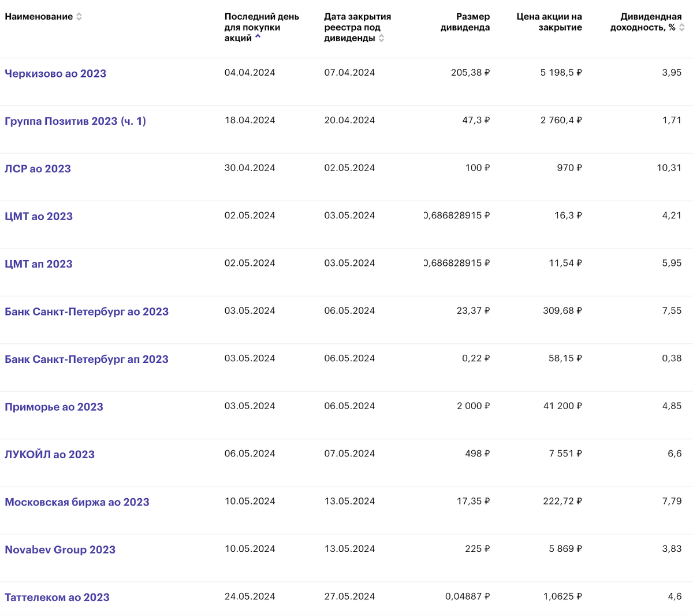Screen dimensions: 693x616
Task: Select ЛУКОЙЛ registry date 07.05.2024
Action: [x=349, y=454]
